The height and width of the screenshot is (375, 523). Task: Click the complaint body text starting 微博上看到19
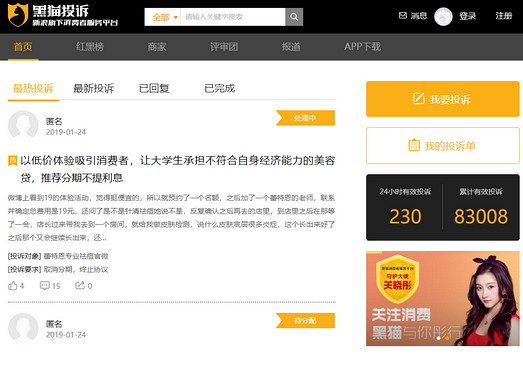(x=171, y=218)
